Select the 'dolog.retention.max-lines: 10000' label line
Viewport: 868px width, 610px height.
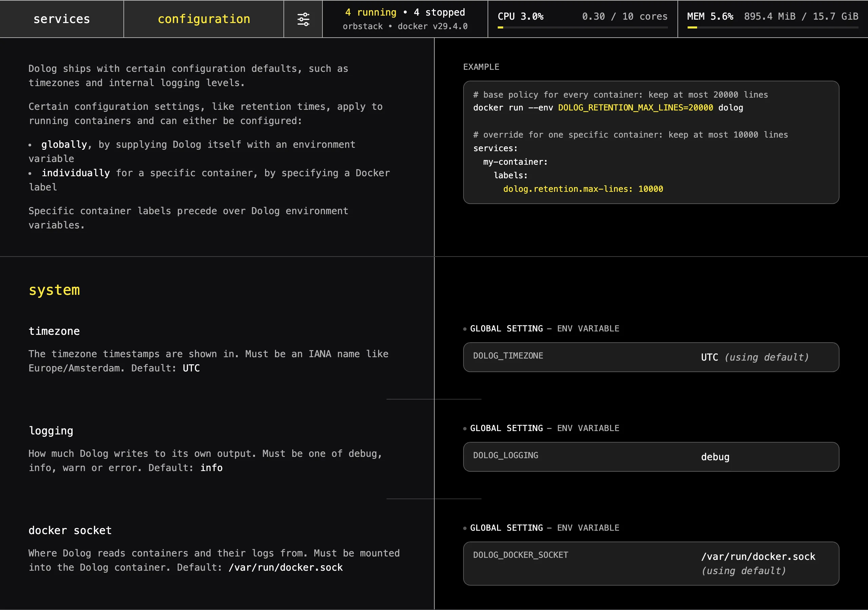tap(583, 189)
